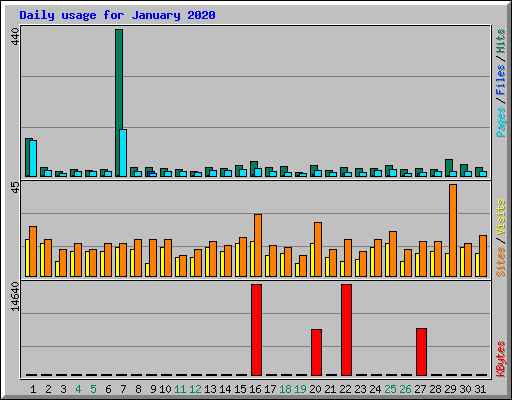Select the yellow visits bar for day 1
The width and height of the screenshot is (512, 400).
27,258
